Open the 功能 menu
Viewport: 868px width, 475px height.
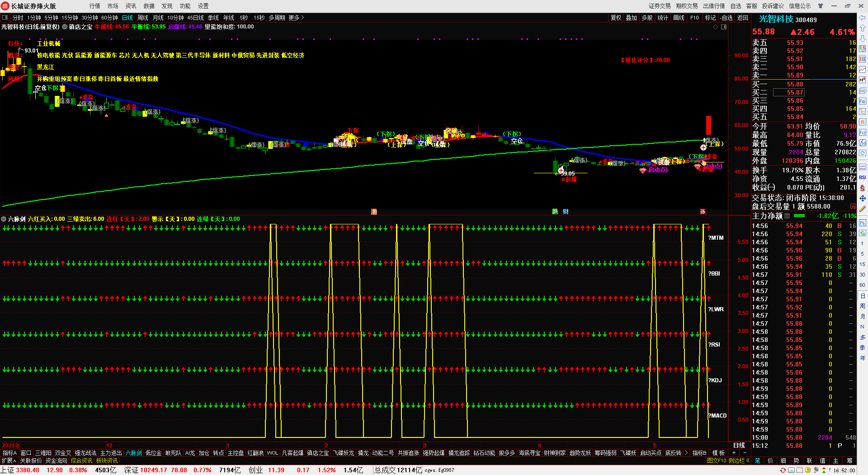pos(185,6)
